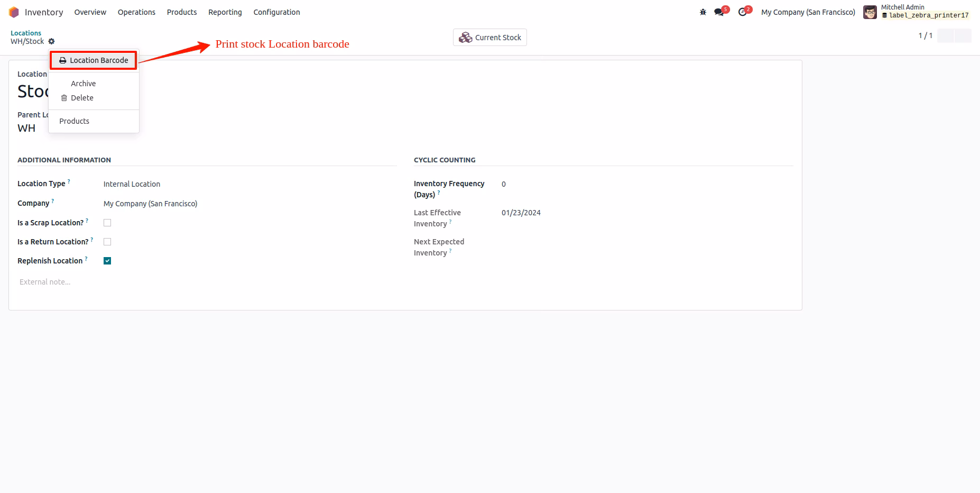Open the company switcher My Company (San Francisco)
980x493 pixels.
click(808, 12)
